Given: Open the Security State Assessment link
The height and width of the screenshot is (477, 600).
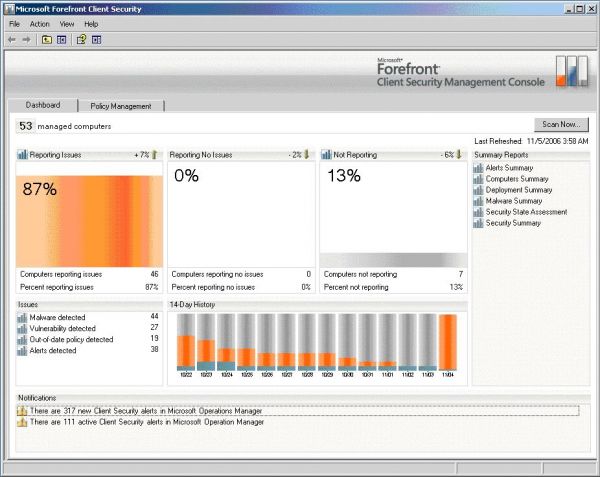Looking at the screenshot, I should 527,212.
